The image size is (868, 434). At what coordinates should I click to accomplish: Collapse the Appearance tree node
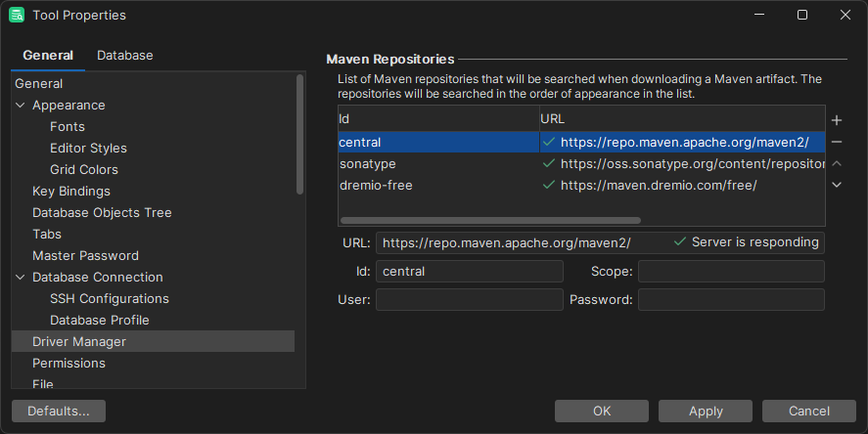tap(21, 106)
